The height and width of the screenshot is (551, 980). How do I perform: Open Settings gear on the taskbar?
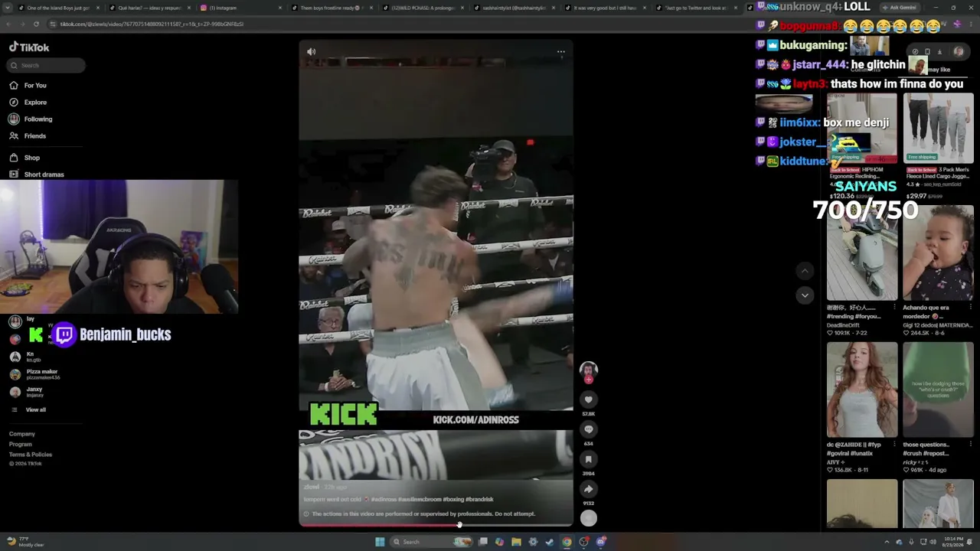(533, 542)
